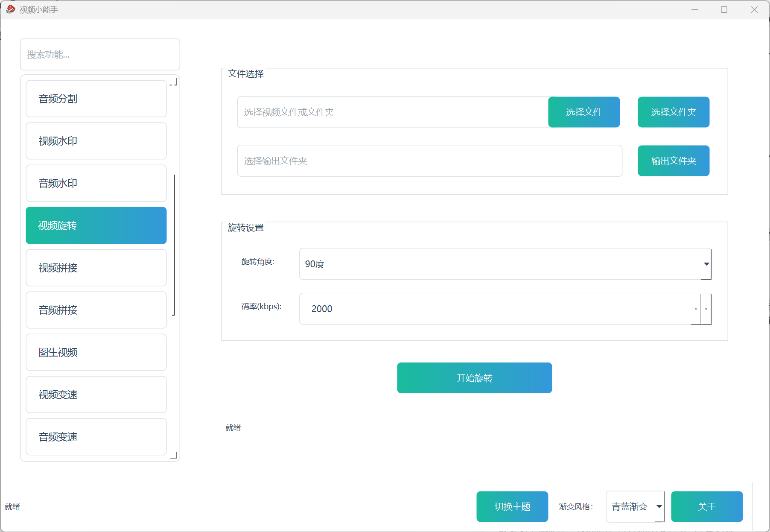Click the 选择文件夹 button
This screenshot has width=770, height=532.
(673, 112)
